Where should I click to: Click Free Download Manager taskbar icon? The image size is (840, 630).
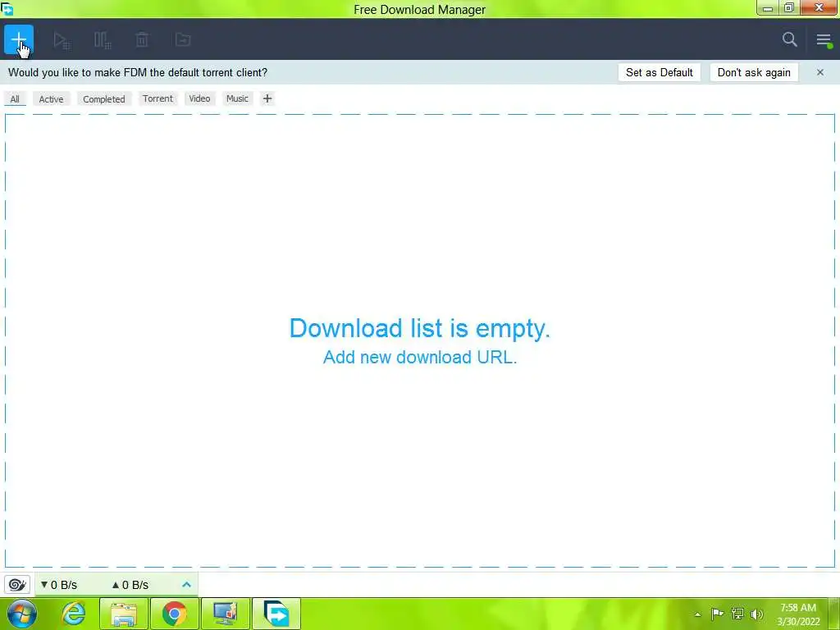click(276, 614)
